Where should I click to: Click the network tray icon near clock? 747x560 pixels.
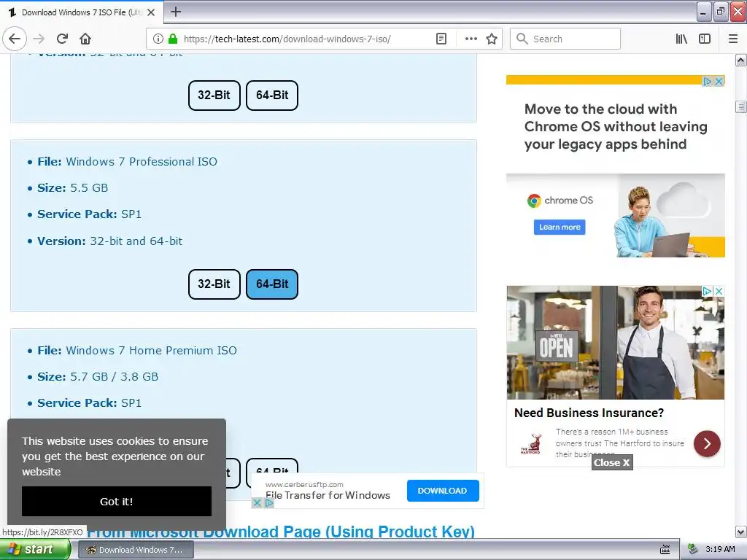693,550
